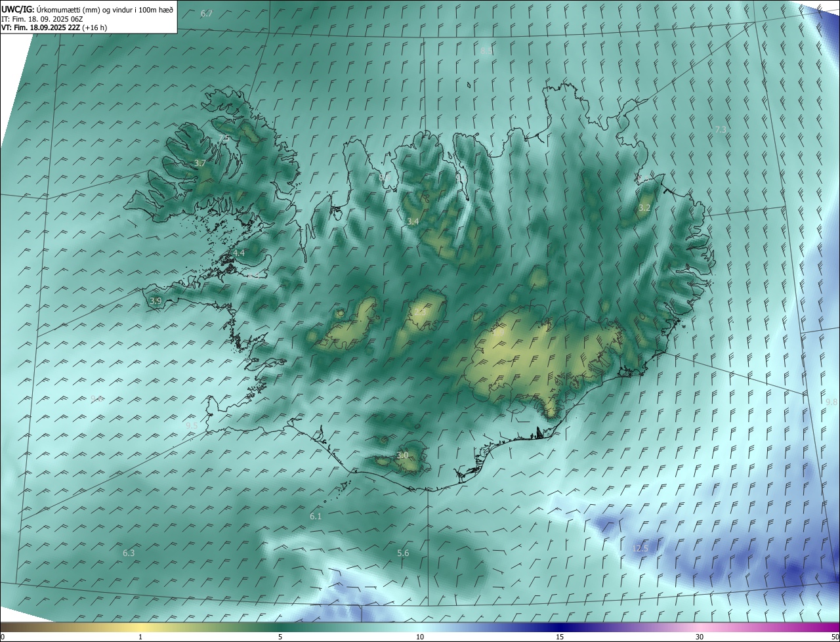Click the 7.3 value label over the northeast sea
Viewport: 840px width, 642px height.
click(721, 129)
